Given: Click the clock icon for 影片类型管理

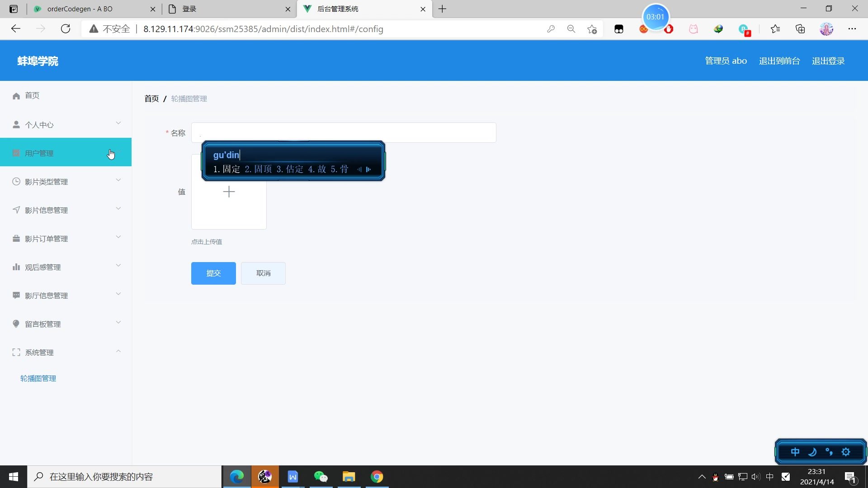Looking at the screenshot, I should (x=16, y=182).
